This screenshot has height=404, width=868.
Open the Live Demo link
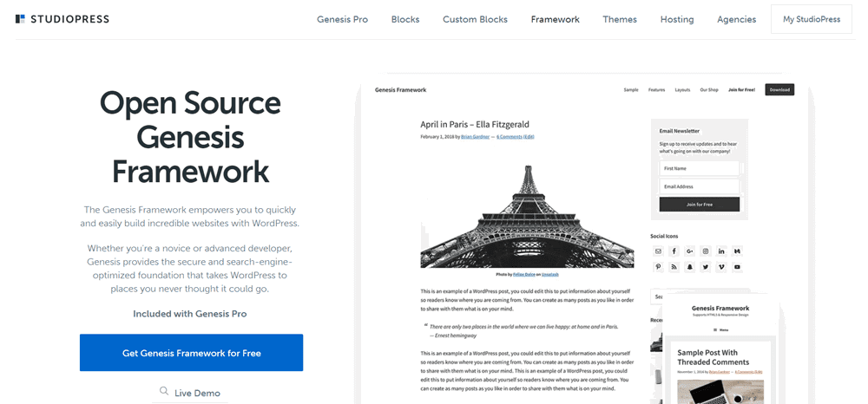point(197,393)
